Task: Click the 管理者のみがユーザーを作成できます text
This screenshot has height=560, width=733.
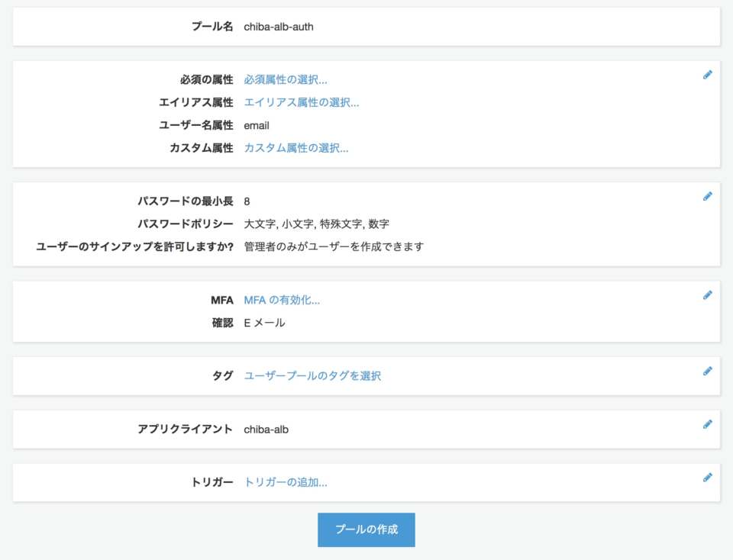Action: tap(334, 246)
